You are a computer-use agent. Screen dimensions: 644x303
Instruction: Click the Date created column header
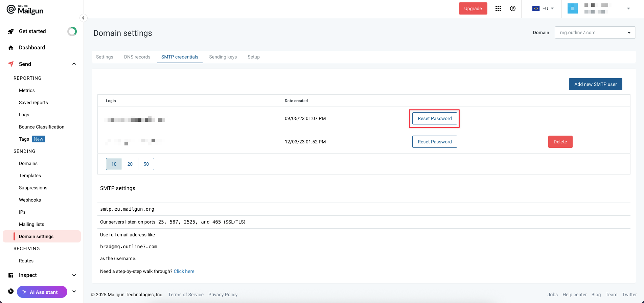point(296,101)
